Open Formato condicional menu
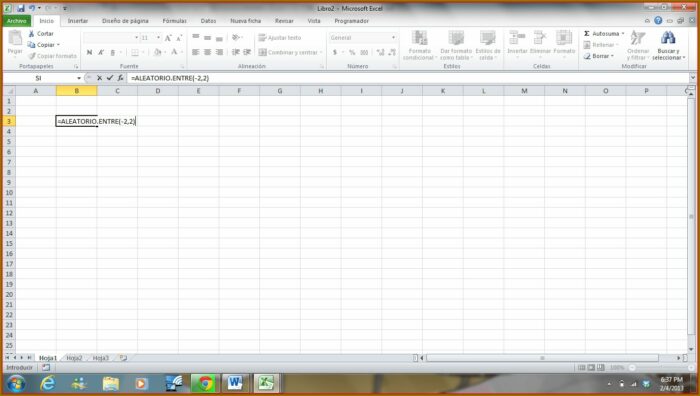The image size is (700, 396). pos(420,45)
